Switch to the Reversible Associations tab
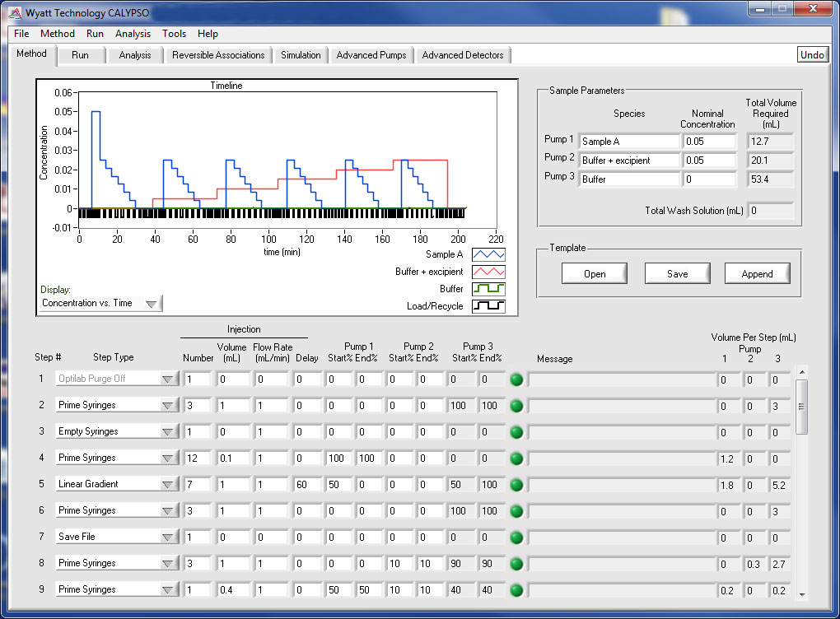Image resolution: width=840 pixels, height=619 pixels. click(x=218, y=55)
